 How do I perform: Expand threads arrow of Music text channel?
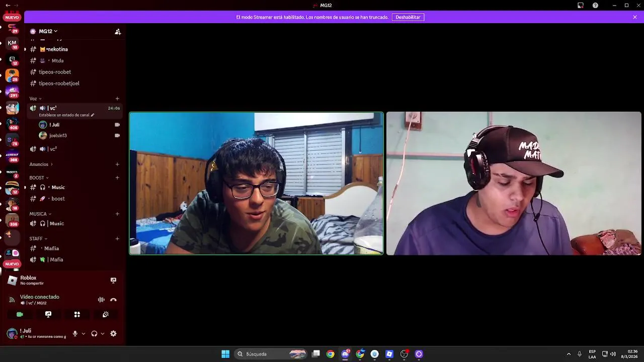coord(25,188)
